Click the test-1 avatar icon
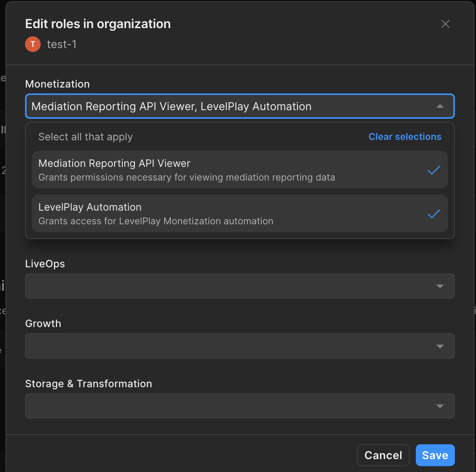 pyautogui.click(x=33, y=44)
